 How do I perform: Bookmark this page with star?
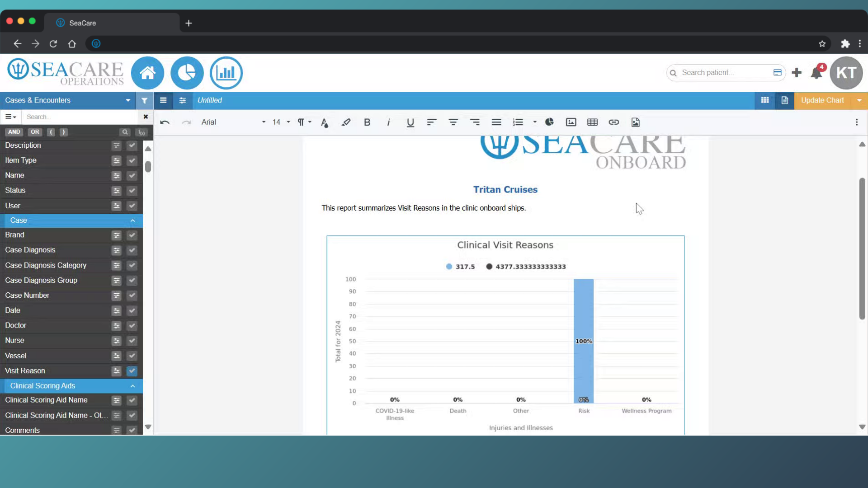822,44
